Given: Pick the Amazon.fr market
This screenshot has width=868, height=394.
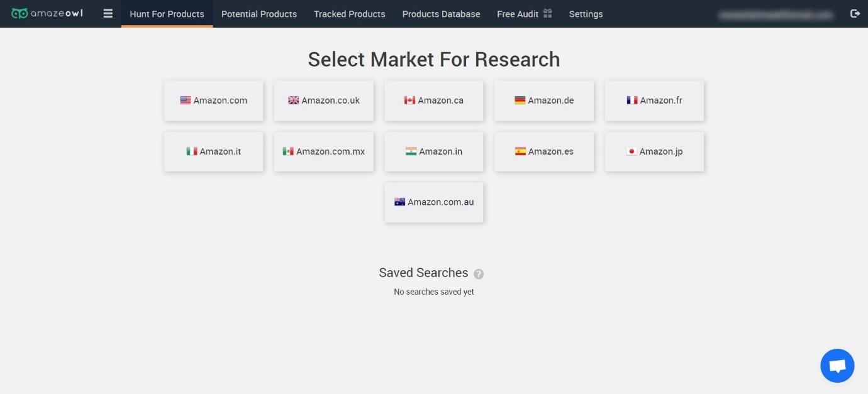Looking at the screenshot, I should 654,101.
